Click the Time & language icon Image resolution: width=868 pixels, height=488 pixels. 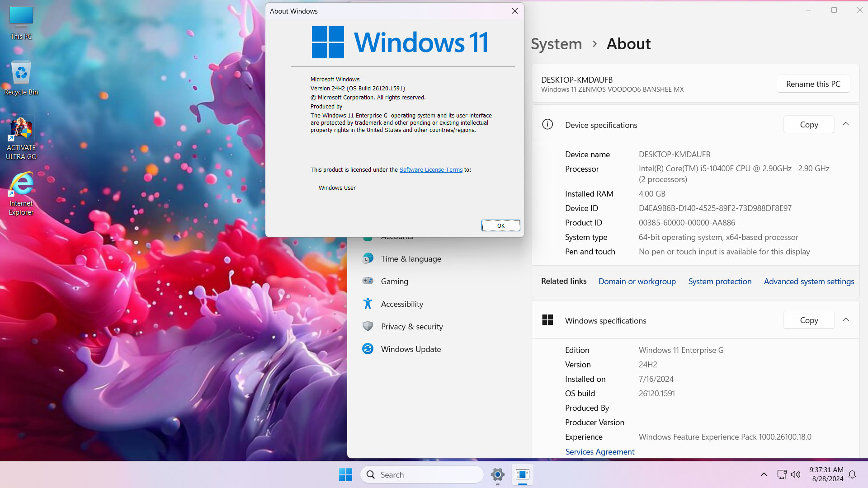pyautogui.click(x=368, y=258)
